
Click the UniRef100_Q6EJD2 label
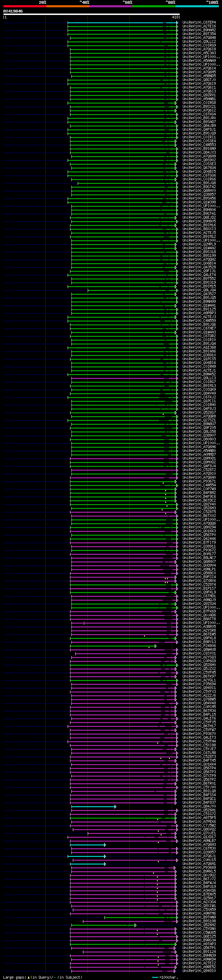pos(199,218)
